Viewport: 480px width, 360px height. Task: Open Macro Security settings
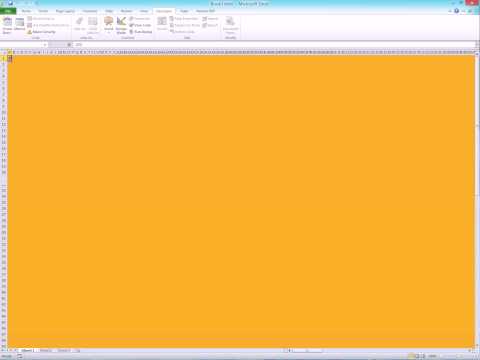point(41,32)
